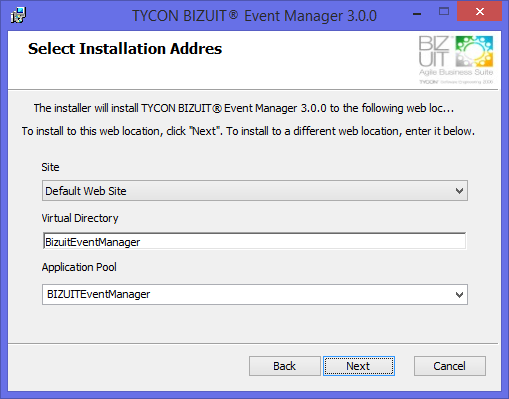
Task: Focus the Virtual Directory text field
Action: [x=255, y=241]
